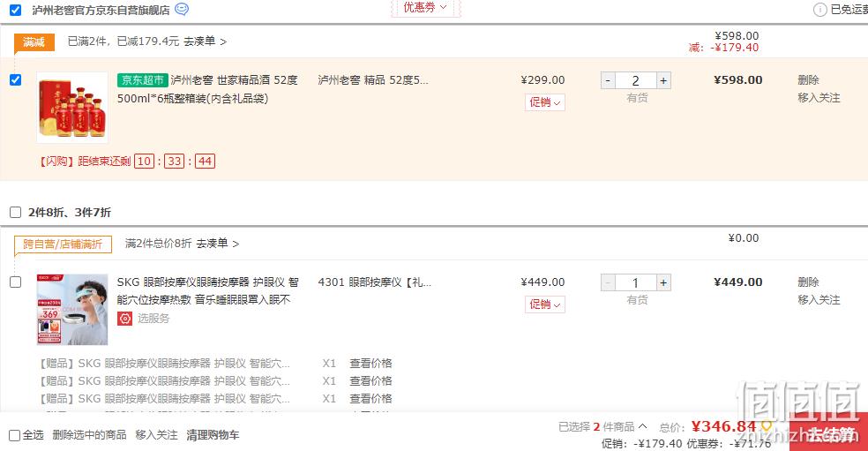868x451 pixels.
Task: Uncheck the 泸州老窖 世家精品酒 item checkbox
Action: 16,79
